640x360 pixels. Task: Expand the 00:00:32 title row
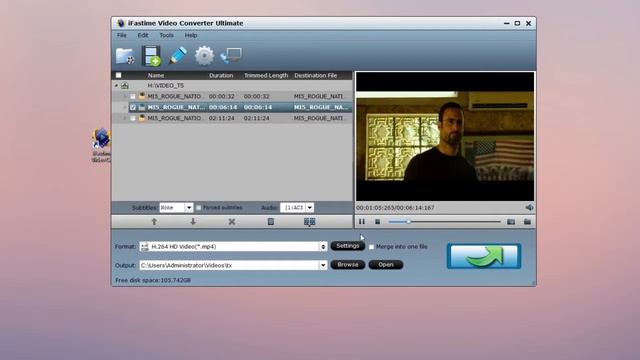tap(125, 96)
